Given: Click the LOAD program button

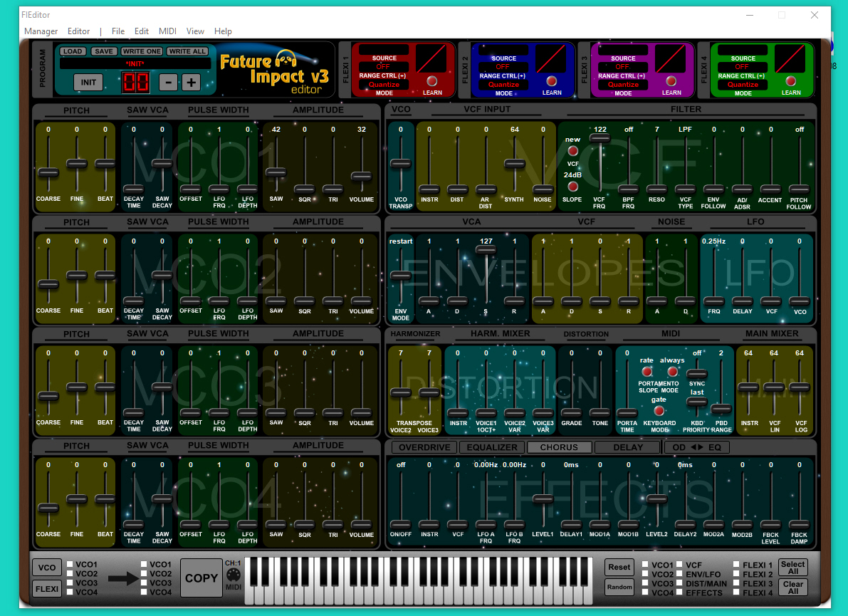Looking at the screenshot, I should 72,51.
